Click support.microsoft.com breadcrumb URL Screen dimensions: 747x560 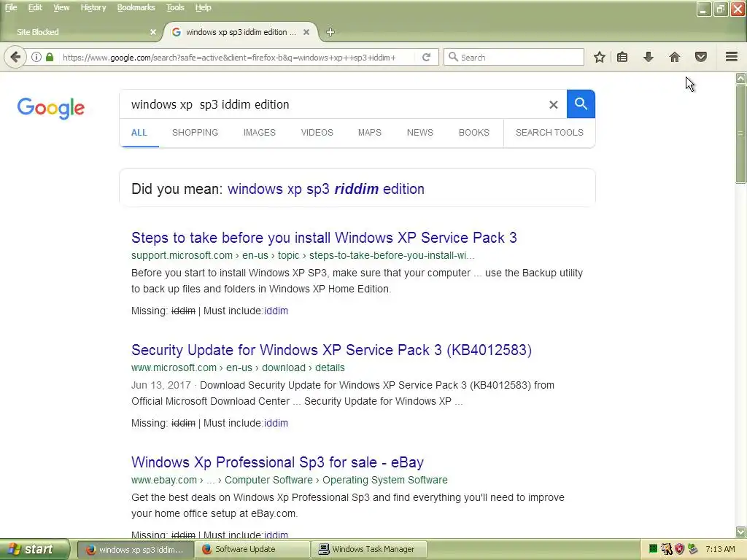pyautogui.click(x=303, y=255)
